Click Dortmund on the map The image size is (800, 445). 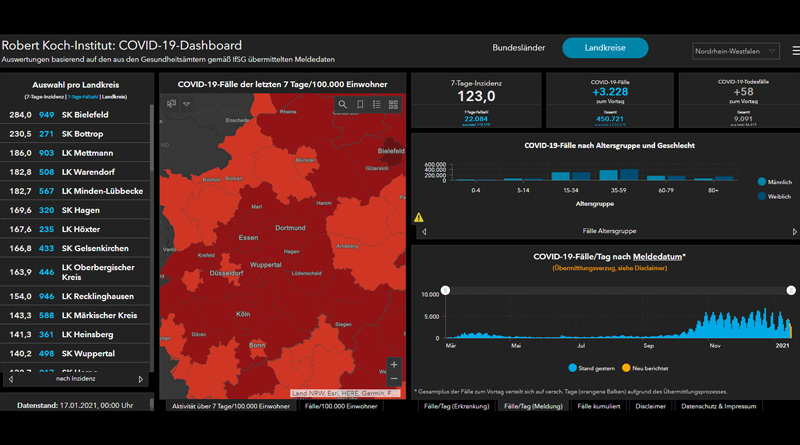(290, 228)
